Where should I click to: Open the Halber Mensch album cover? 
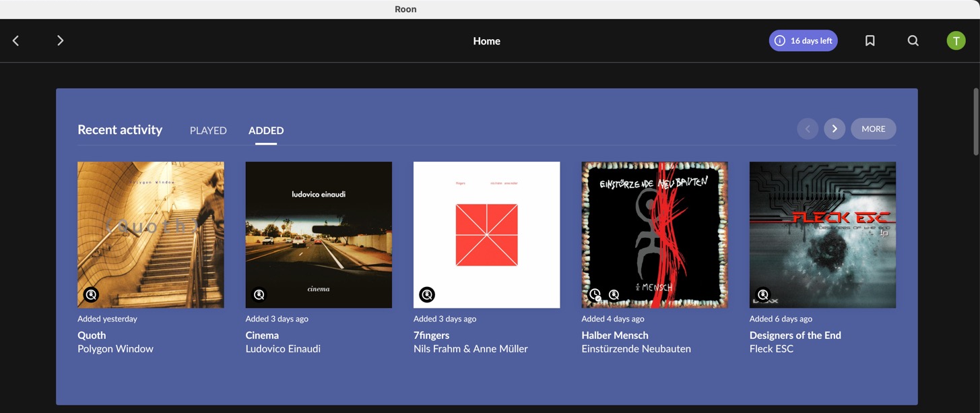[655, 234]
